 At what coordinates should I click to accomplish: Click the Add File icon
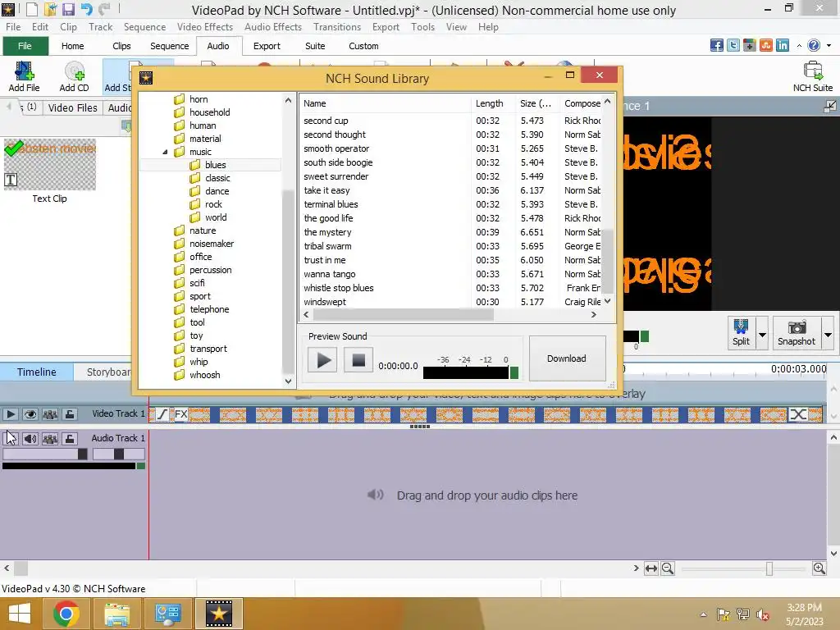(x=24, y=76)
